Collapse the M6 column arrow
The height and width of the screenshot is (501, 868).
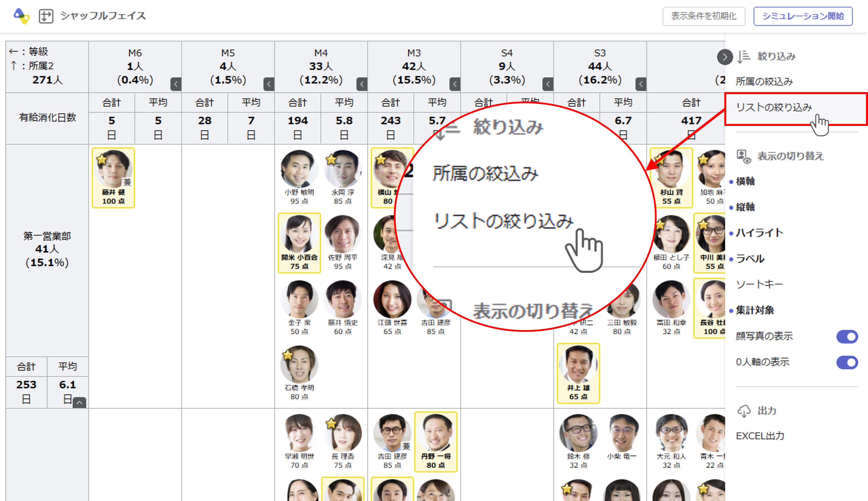pyautogui.click(x=176, y=84)
